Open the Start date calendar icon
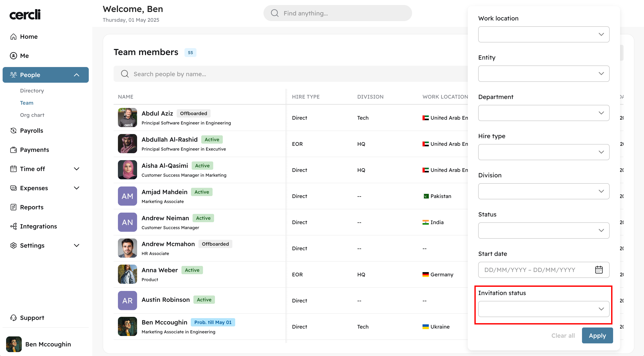This screenshot has width=644, height=356. tap(599, 270)
